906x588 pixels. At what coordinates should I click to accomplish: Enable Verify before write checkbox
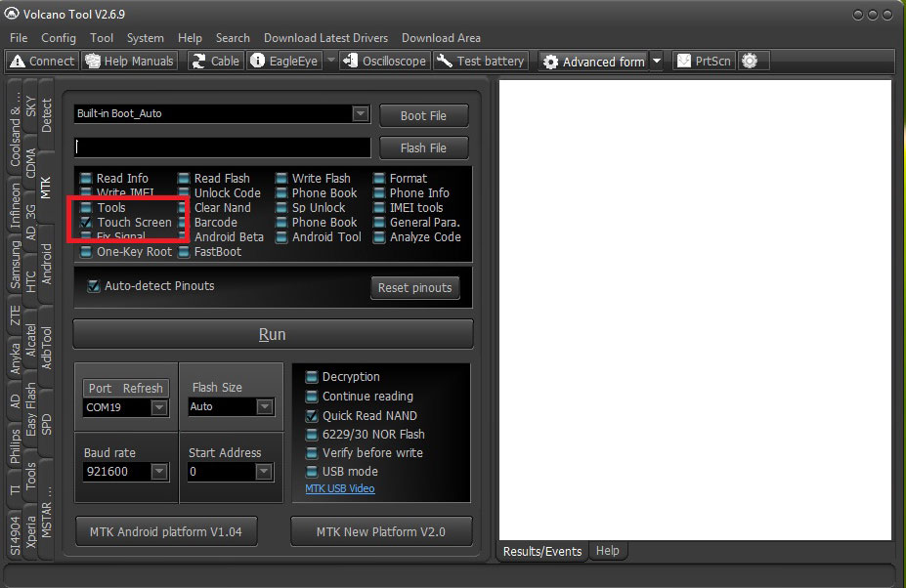312,453
